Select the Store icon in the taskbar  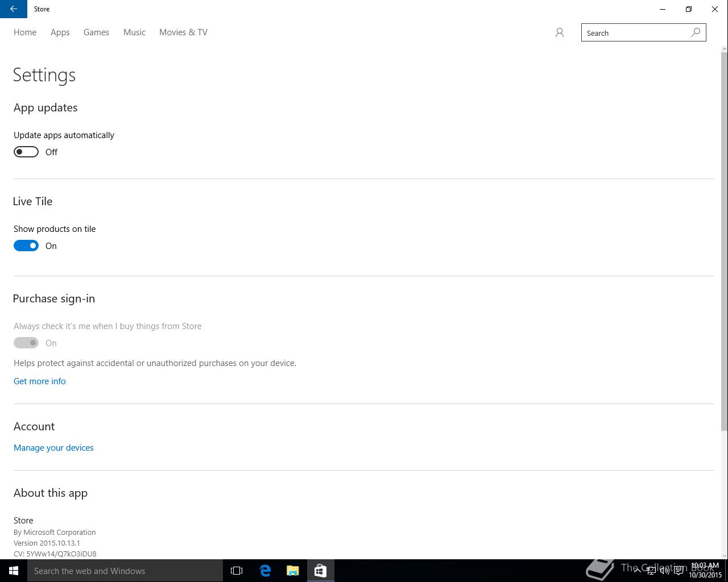pos(320,571)
